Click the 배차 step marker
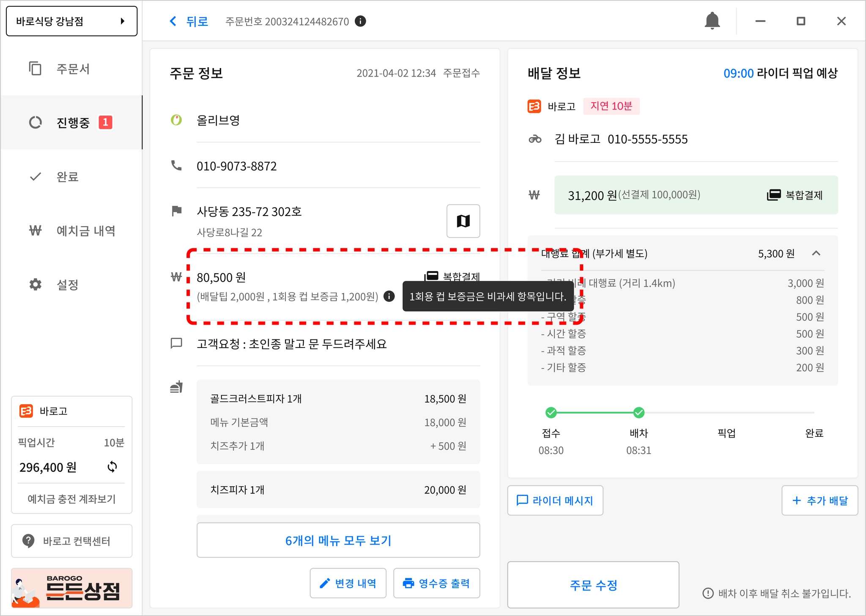The height and width of the screenshot is (616, 866). (x=639, y=412)
